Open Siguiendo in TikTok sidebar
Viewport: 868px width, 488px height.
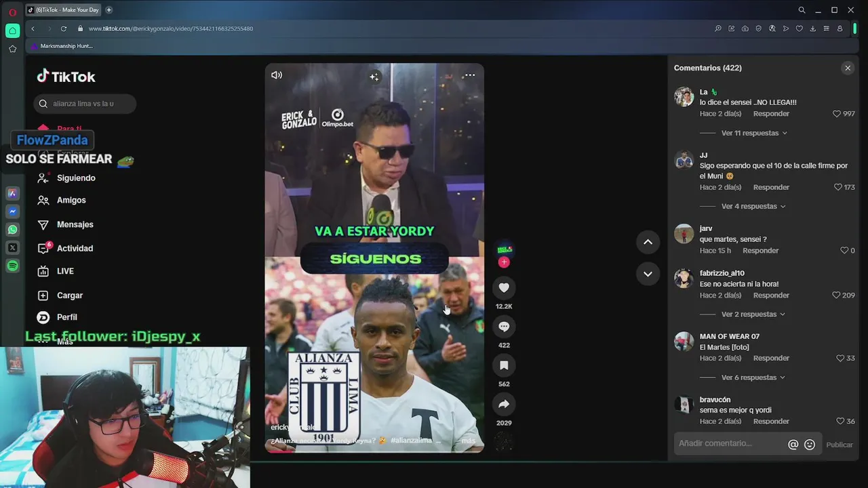66,178
